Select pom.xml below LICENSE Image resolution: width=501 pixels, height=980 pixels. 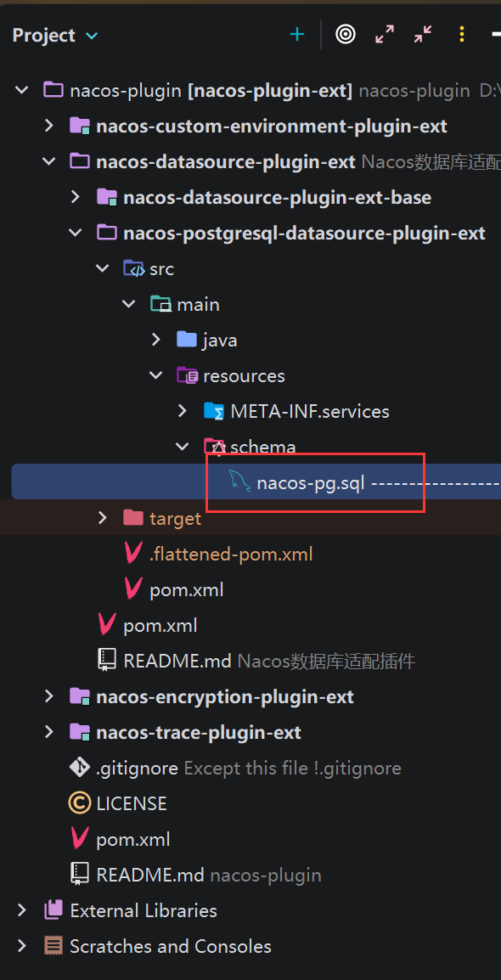click(133, 839)
